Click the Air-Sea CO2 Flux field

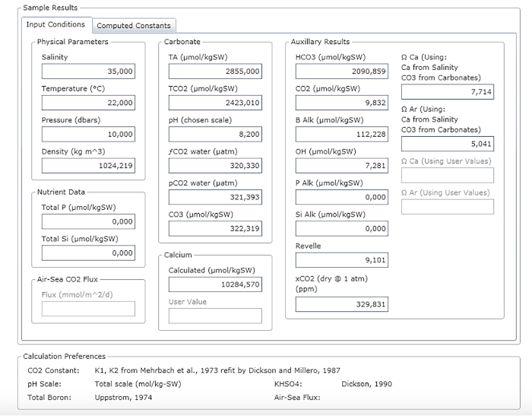tap(88, 309)
